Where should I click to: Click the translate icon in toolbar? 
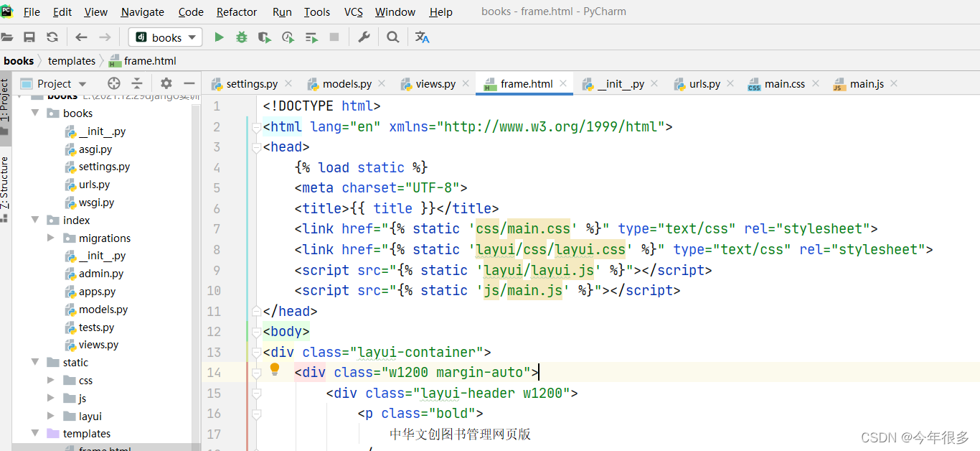pyautogui.click(x=423, y=37)
